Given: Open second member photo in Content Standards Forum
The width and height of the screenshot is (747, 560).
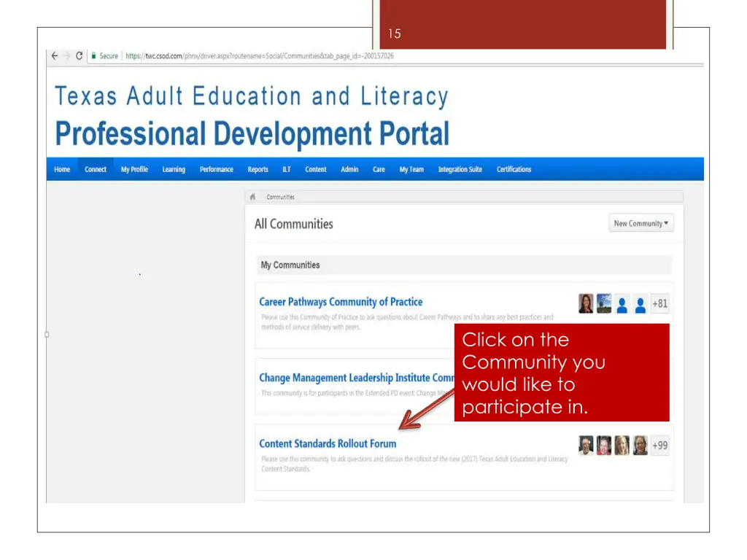Looking at the screenshot, I should pyautogui.click(x=604, y=446).
